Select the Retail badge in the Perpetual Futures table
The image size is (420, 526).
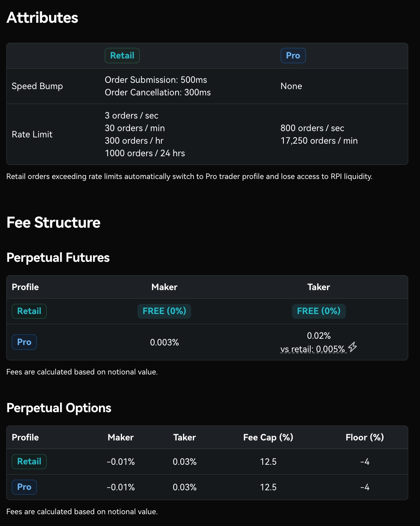[29, 311]
